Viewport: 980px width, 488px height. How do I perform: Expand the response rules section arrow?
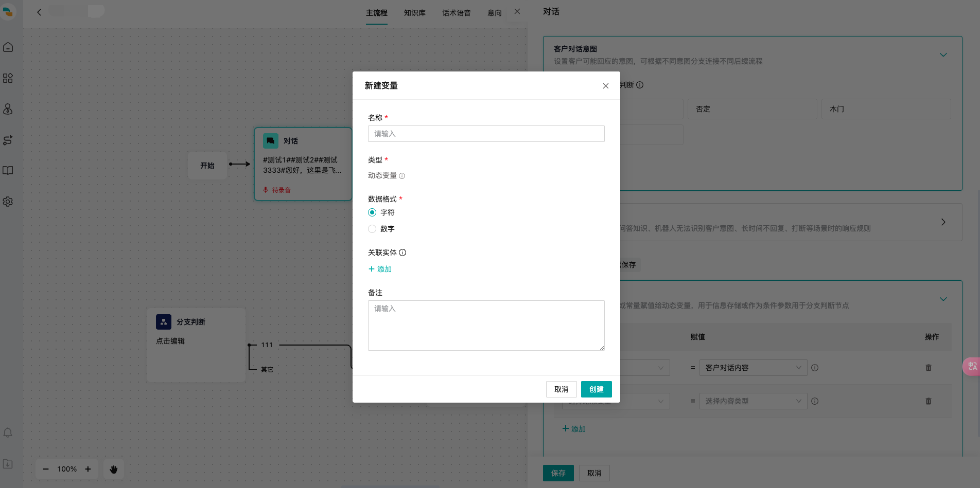943,222
